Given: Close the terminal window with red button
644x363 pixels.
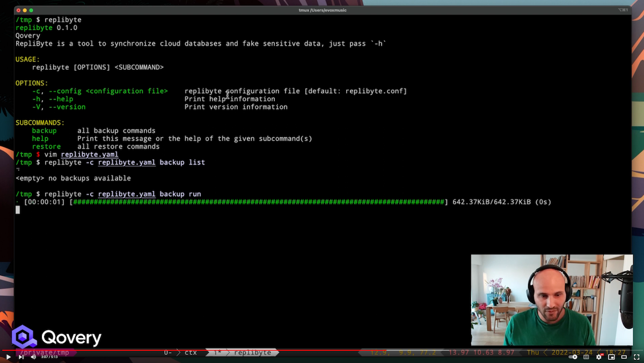Looking at the screenshot, I should (18, 10).
